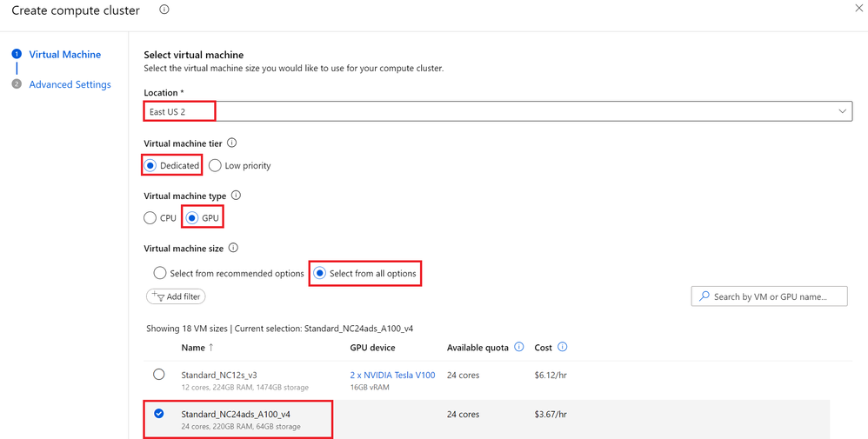868x439 pixels.
Task: Go to Virtual Machine step
Action: coord(64,54)
